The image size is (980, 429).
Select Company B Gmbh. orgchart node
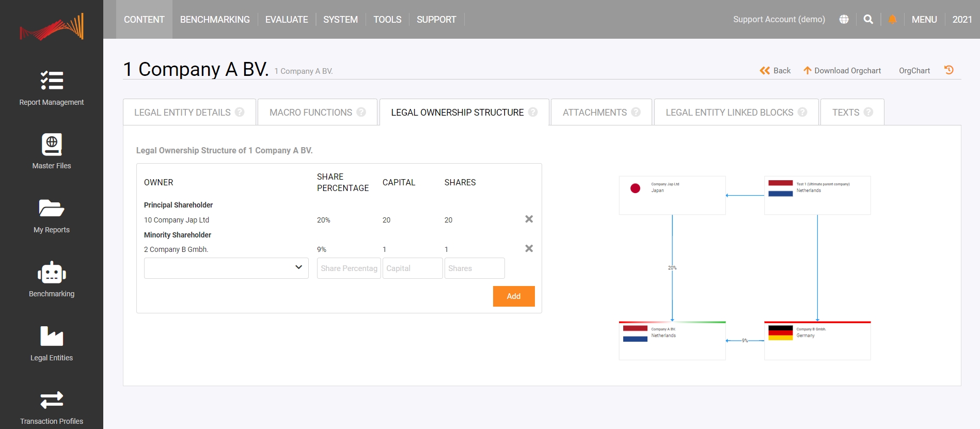click(817, 340)
